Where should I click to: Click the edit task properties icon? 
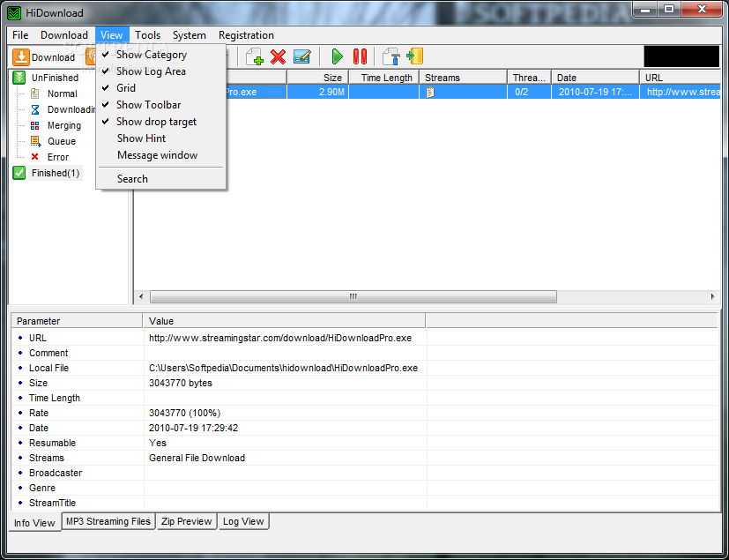tap(302, 56)
